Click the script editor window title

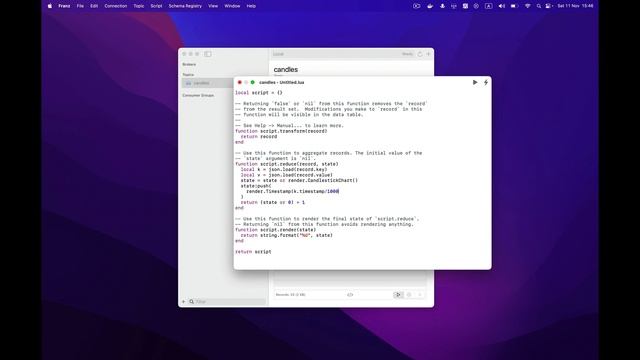pos(282,82)
